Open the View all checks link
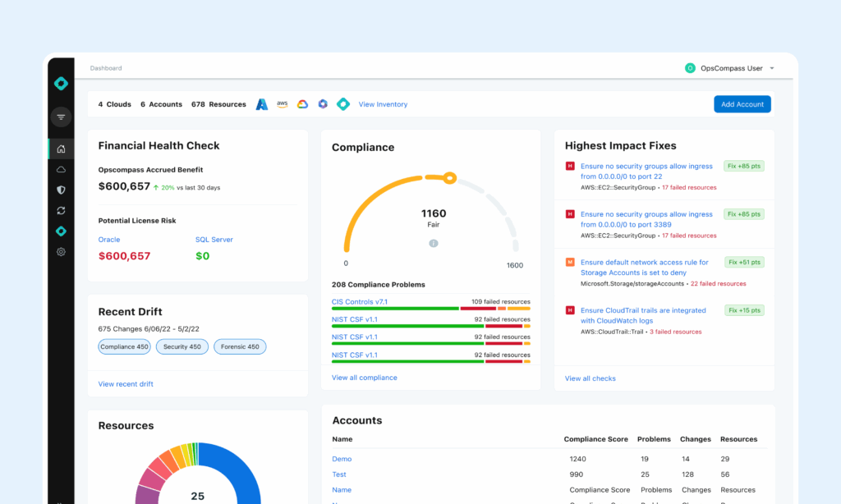This screenshot has height=504, width=841. (590, 378)
